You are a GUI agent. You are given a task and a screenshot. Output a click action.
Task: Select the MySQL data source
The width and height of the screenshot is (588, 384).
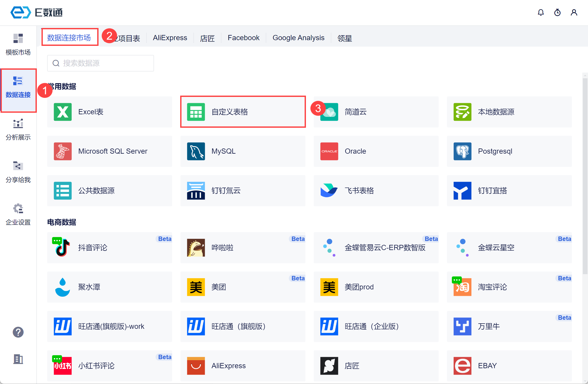coord(243,151)
